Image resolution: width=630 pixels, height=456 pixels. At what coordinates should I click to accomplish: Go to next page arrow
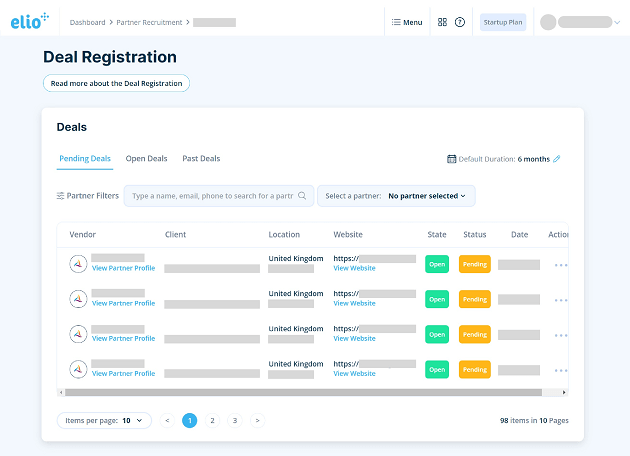(258, 420)
